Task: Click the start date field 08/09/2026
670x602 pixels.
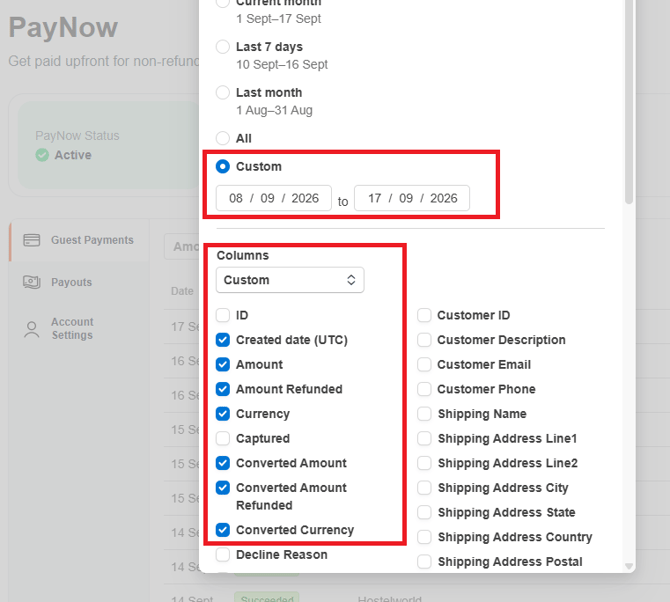Action: pos(273,198)
